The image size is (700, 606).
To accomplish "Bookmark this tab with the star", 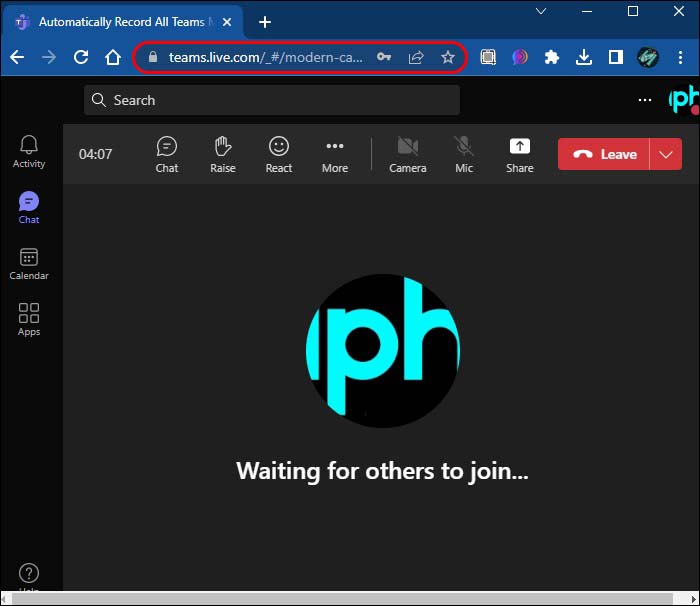I will click(448, 57).
